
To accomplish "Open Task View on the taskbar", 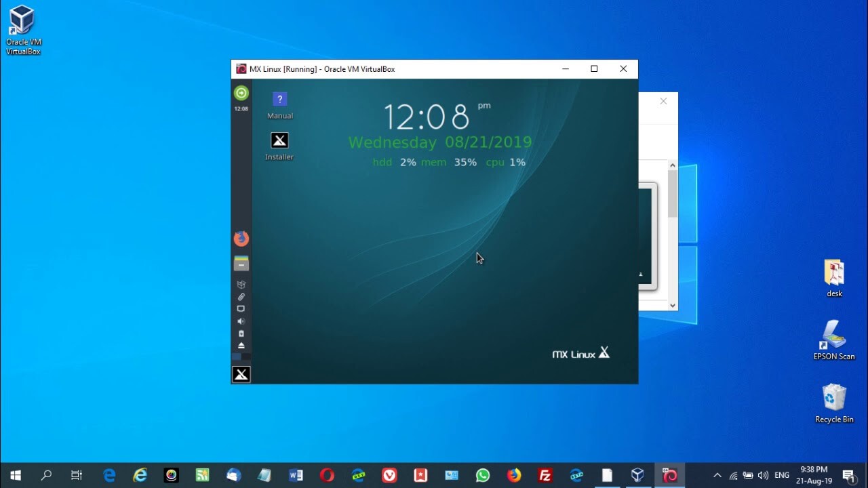I will [x=77, y=475].
